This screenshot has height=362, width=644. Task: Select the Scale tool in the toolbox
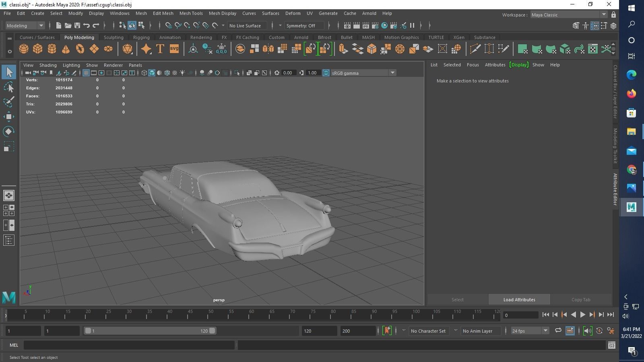point(9,146)
